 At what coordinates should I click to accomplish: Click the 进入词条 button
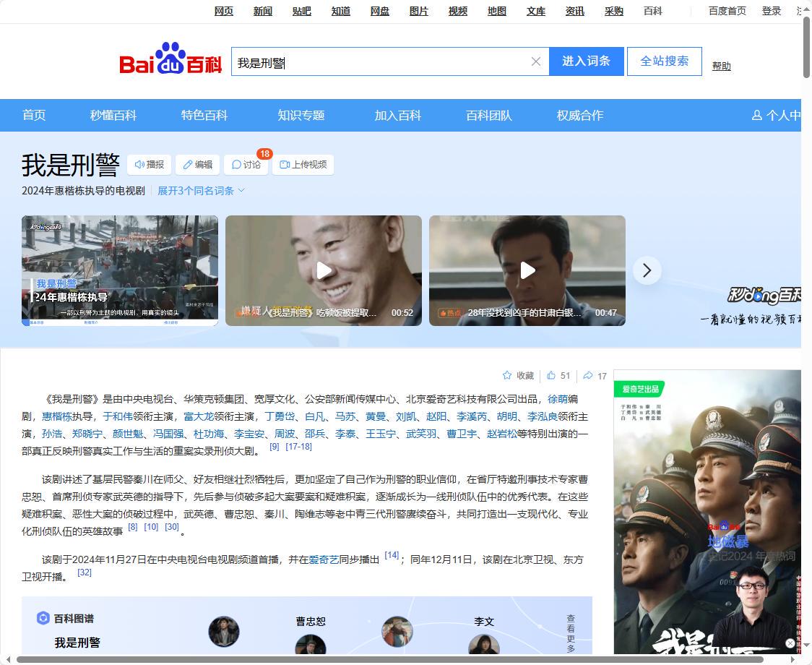[x=586, y=61]
